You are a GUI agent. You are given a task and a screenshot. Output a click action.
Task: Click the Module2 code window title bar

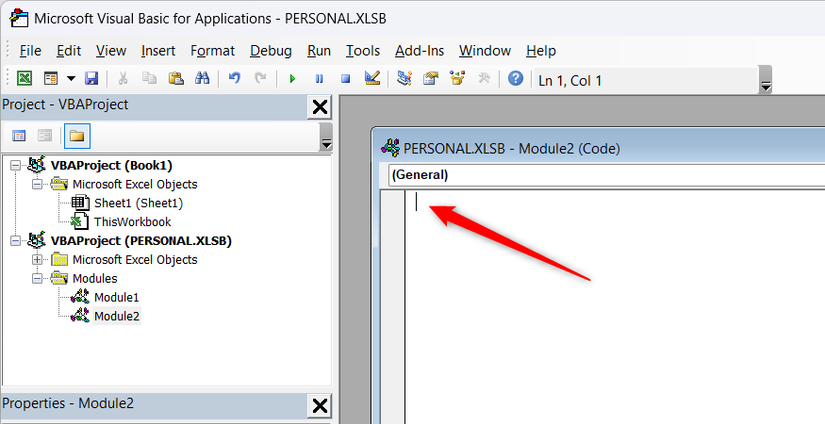click(599, 148)
